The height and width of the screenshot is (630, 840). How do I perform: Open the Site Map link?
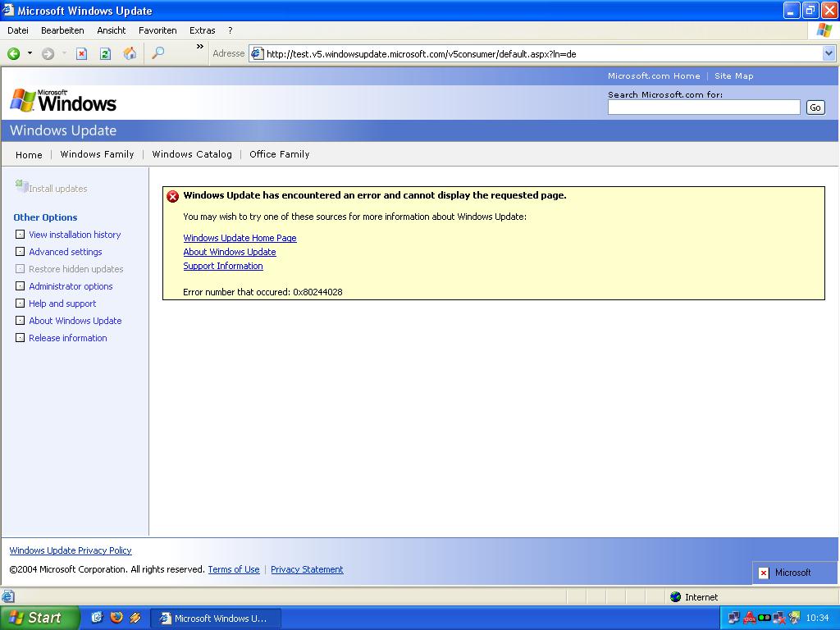(733, 76)
